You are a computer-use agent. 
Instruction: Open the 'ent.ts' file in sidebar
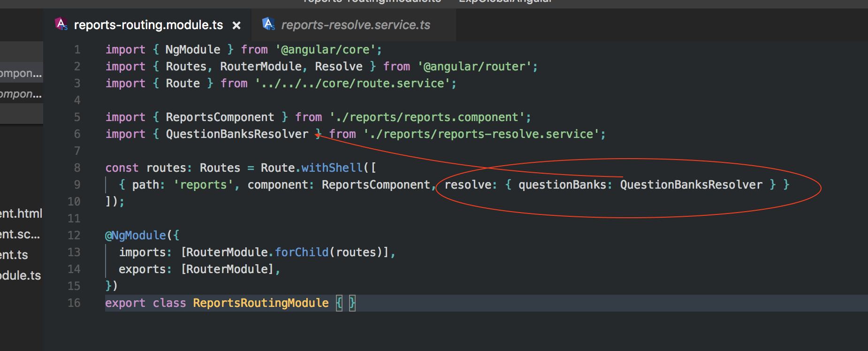coord(14,255)
